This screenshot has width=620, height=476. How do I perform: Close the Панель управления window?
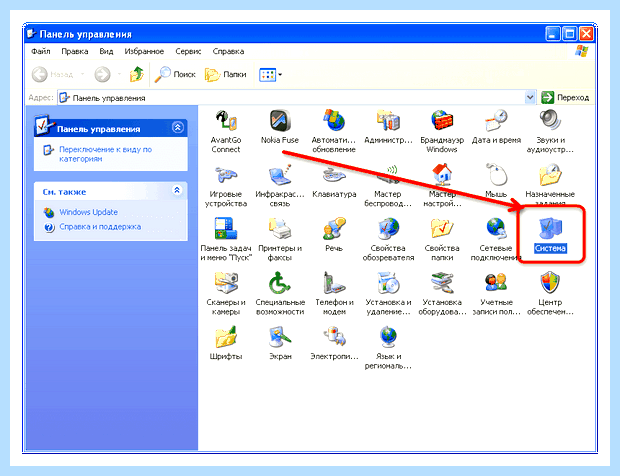click(586, 34)
